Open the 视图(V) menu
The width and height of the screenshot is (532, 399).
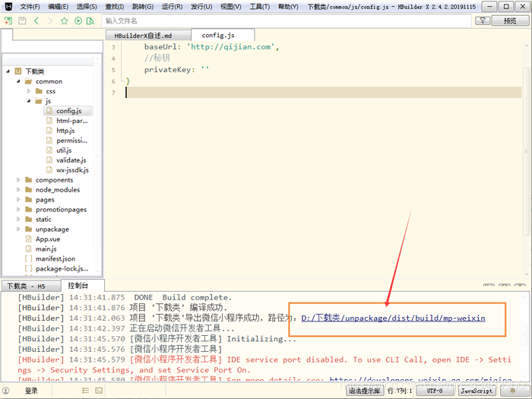[231, 7]
